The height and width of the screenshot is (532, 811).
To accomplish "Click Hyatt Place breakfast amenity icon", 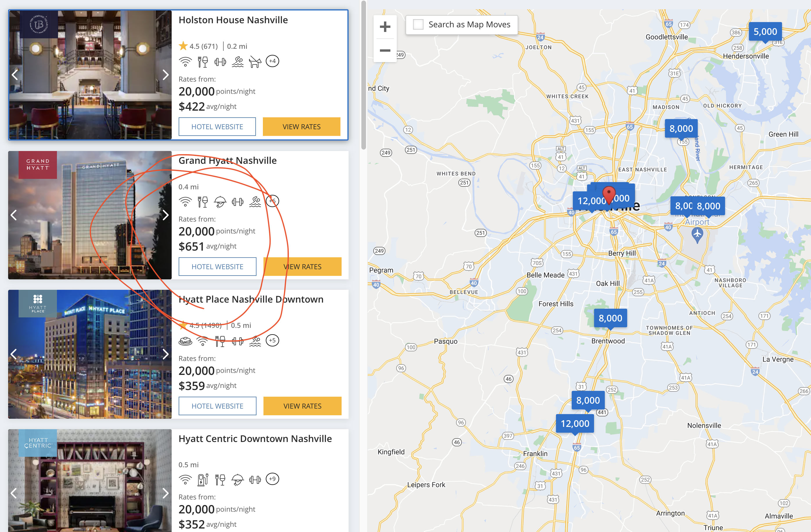I will [185, 341].
